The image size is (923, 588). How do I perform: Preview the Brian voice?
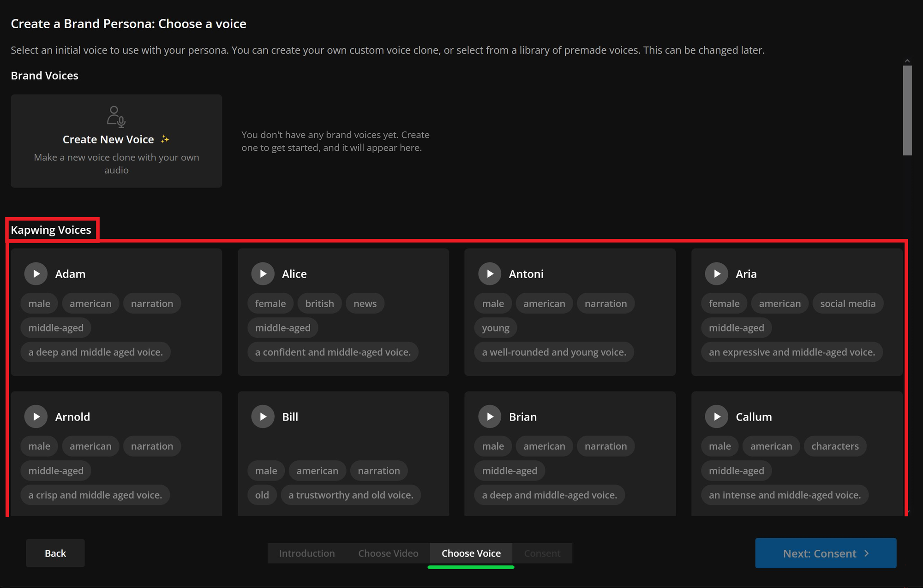[490, 416]
